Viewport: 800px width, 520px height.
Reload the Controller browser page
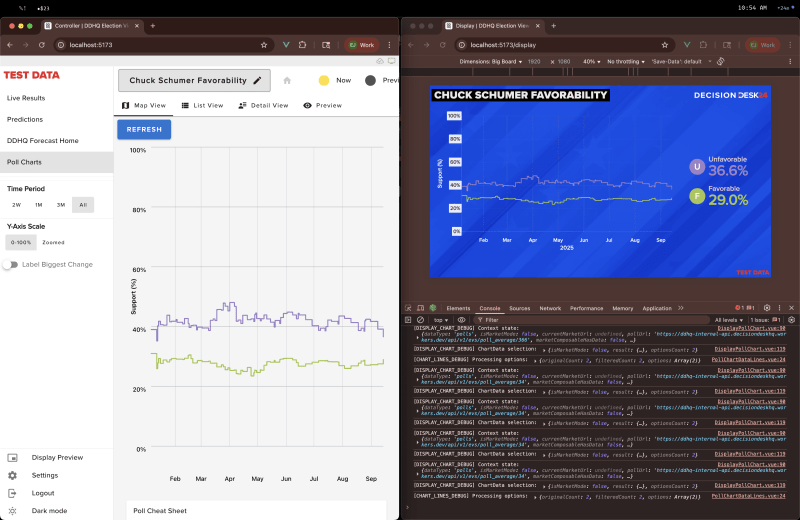pyautogui.click(x=42, y=45)
